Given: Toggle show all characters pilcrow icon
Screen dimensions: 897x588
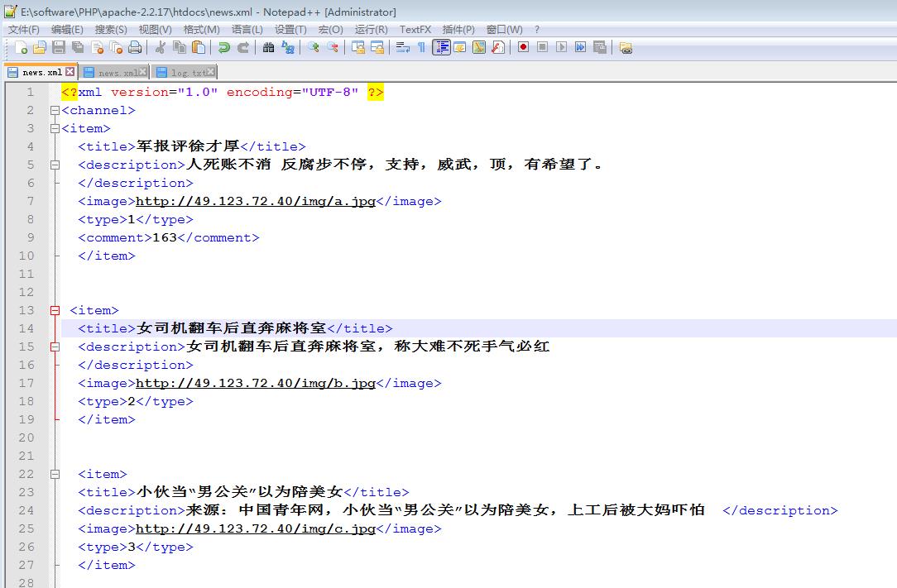Looking at the screenshot, I should 422,47.
